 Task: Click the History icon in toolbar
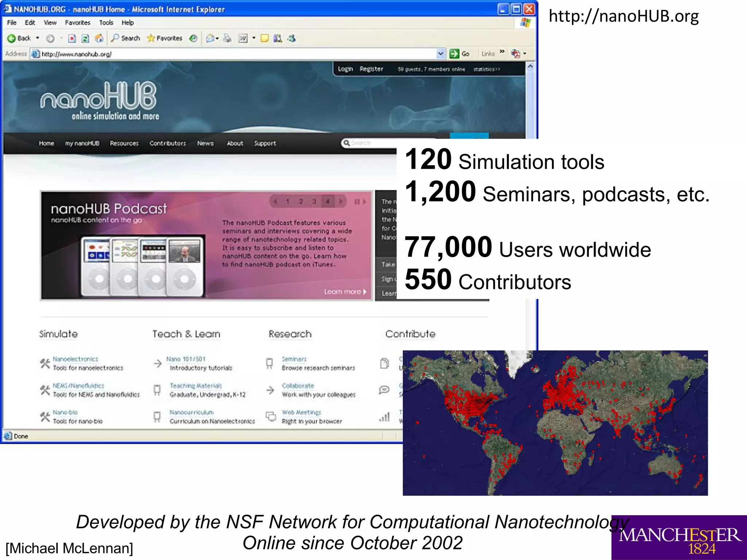193,38
